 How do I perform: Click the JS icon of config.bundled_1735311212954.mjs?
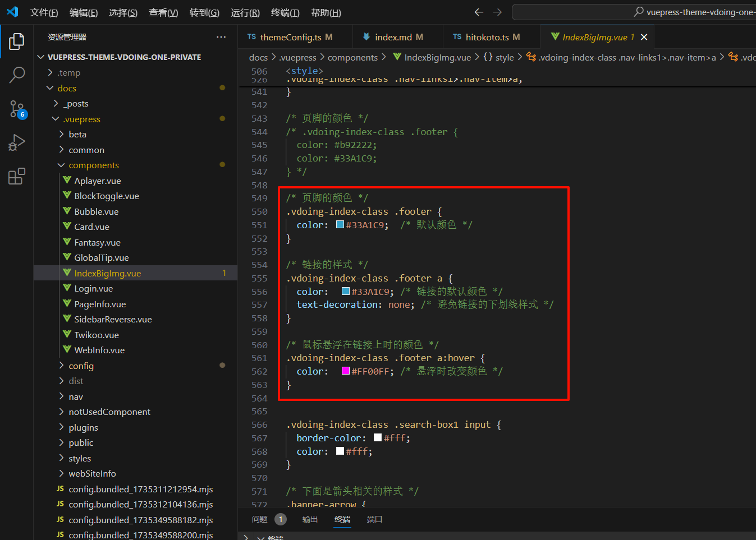tap(60, 489)
